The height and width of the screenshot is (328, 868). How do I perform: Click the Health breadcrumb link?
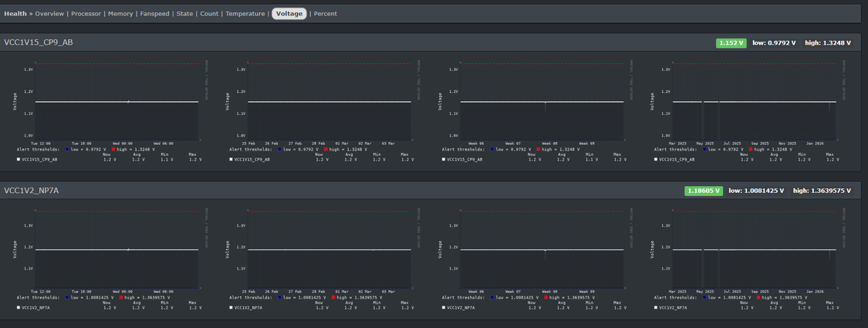click(x=15, y=14)
